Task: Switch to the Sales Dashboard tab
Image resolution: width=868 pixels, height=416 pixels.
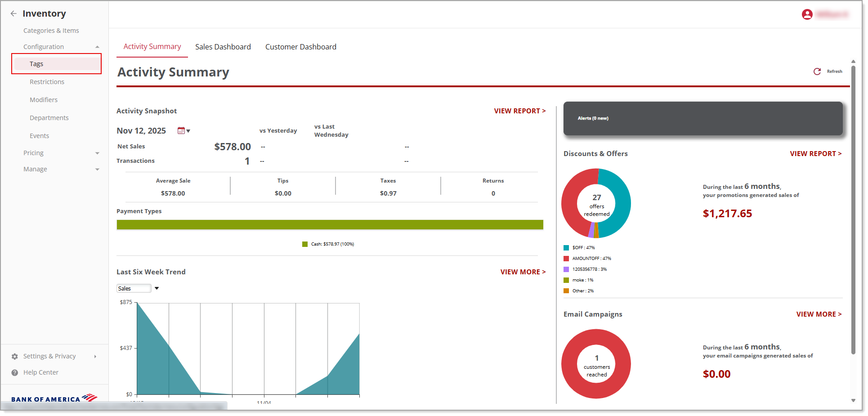Action: [x=223, y=47]
